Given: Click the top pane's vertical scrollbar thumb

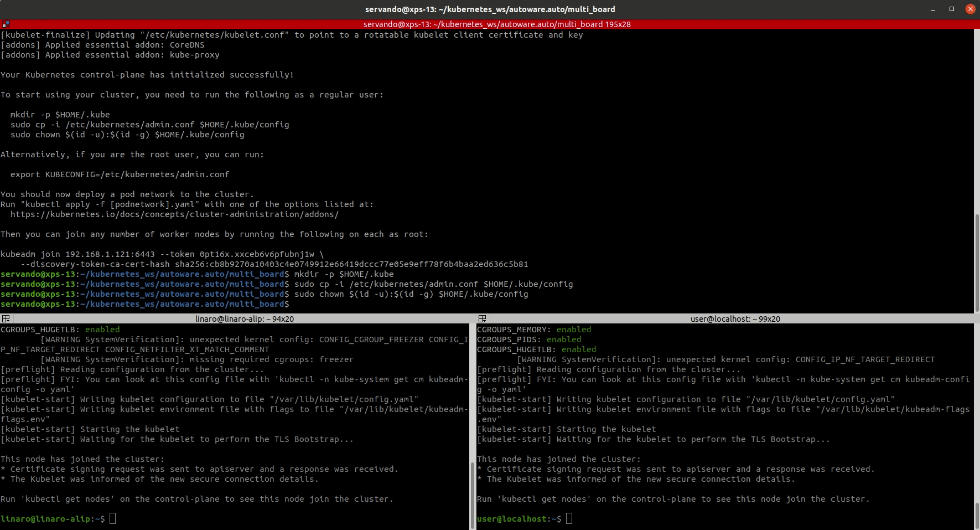Looking at the screenshot, I should tap(977, 263).
